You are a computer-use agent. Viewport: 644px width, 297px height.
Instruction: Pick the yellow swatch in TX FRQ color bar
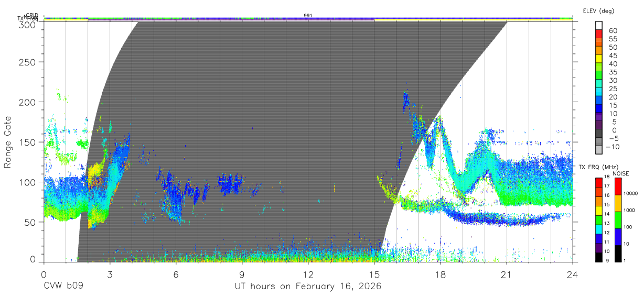point(599,210)
